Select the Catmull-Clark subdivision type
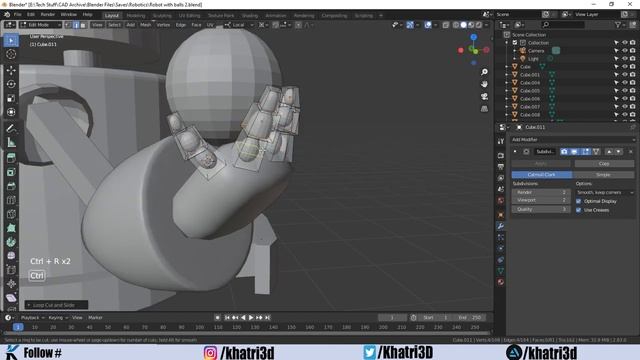 click(542, 175)
